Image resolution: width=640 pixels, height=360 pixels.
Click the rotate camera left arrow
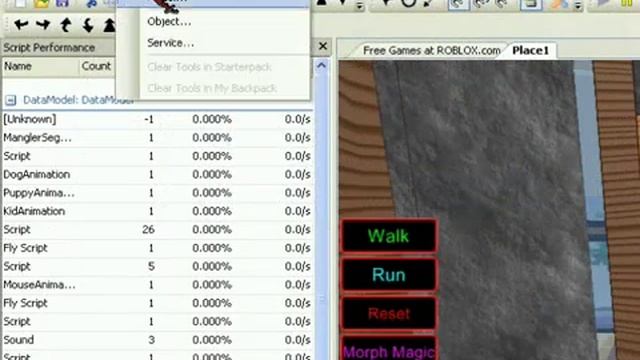(x=21, y=25)
